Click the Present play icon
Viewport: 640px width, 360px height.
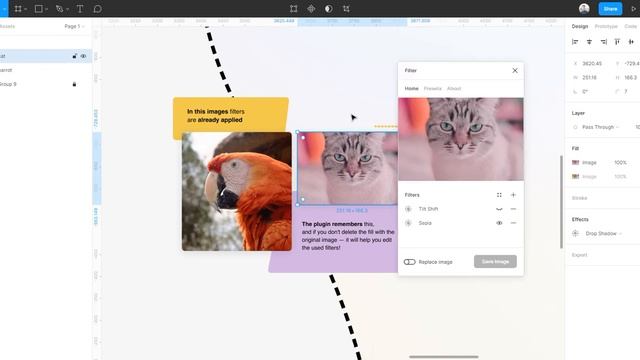pyautogui.click(x=634, y=9)
